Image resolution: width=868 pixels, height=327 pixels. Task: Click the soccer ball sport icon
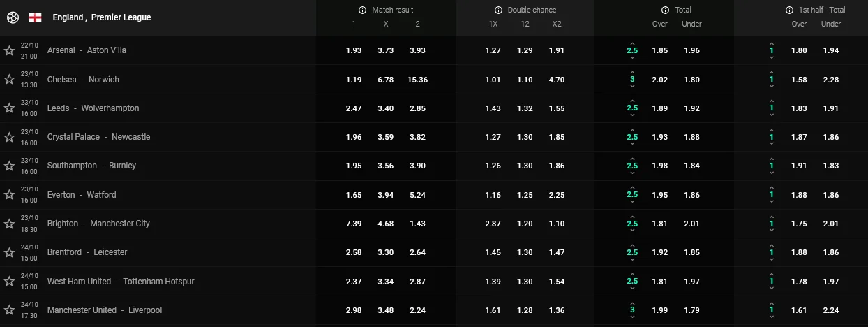click(13, 17)
